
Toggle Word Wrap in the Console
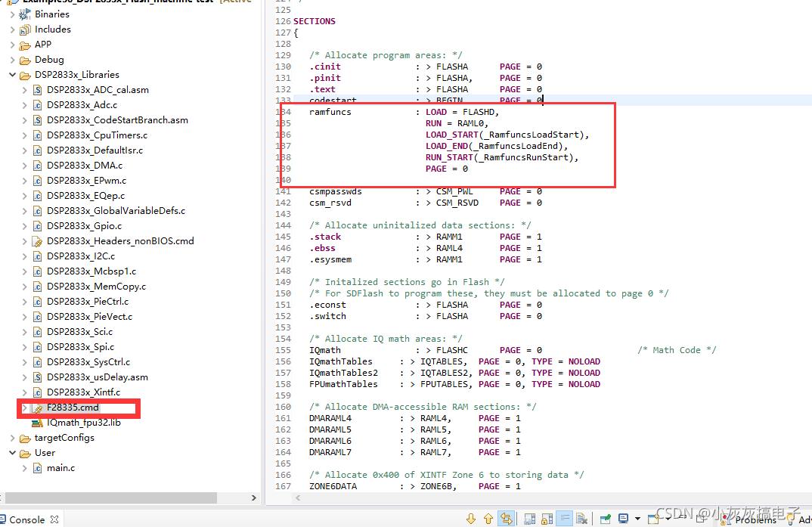pos(565,519)
